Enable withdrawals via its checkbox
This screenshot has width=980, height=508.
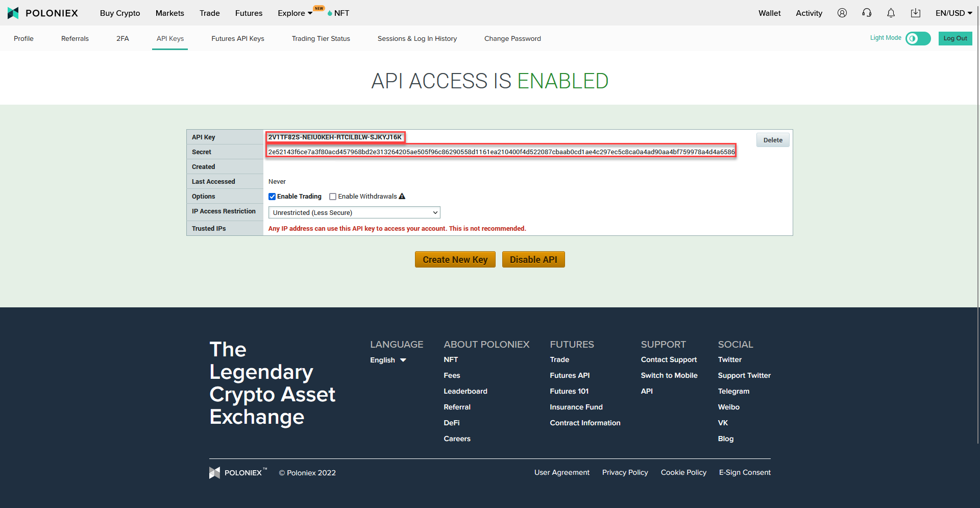coord(333,196)
